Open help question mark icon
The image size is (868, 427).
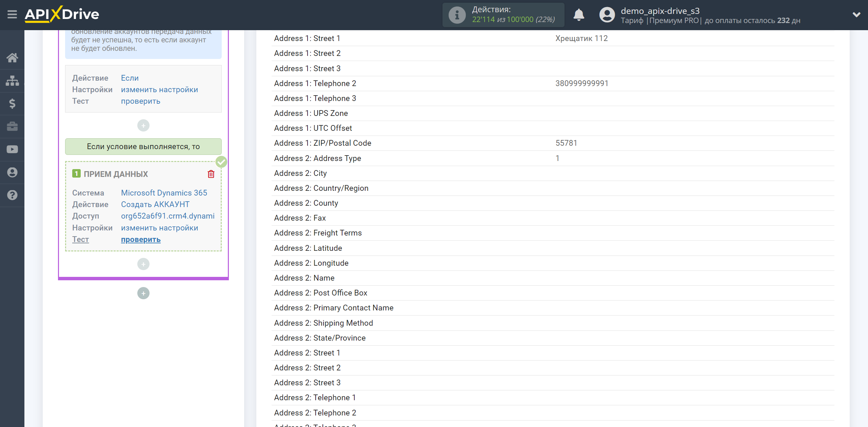12,195
